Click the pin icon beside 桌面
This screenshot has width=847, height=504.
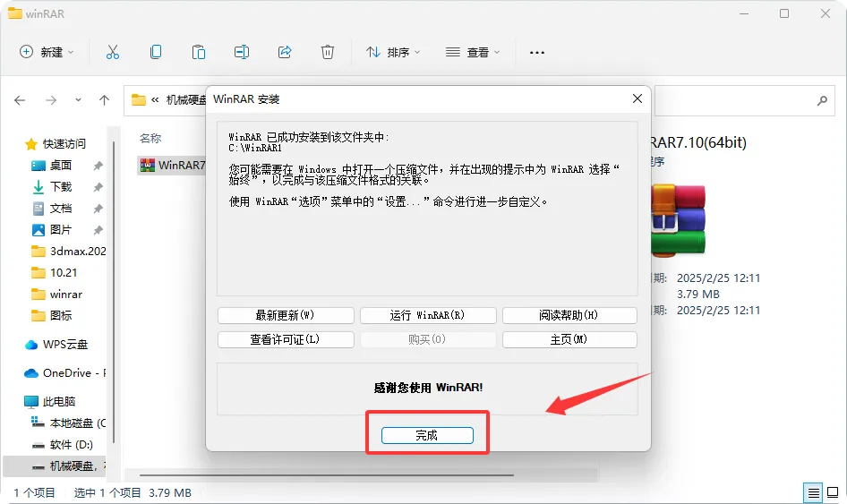pos(98,166)
